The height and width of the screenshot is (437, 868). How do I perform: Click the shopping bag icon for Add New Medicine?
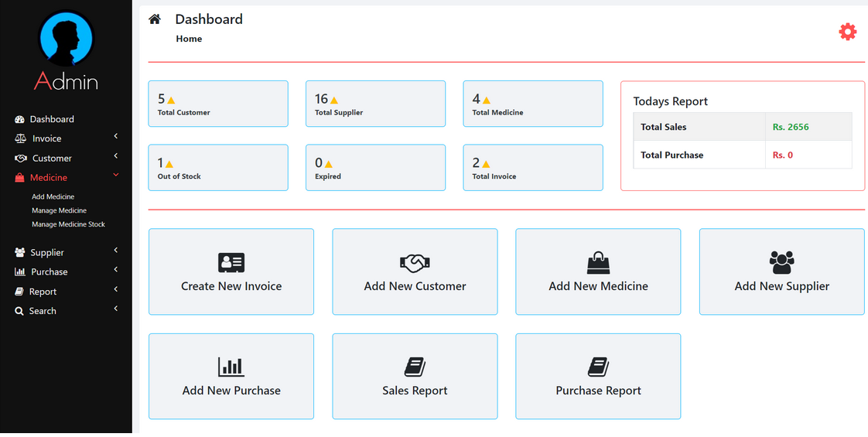tap(598, 262)
